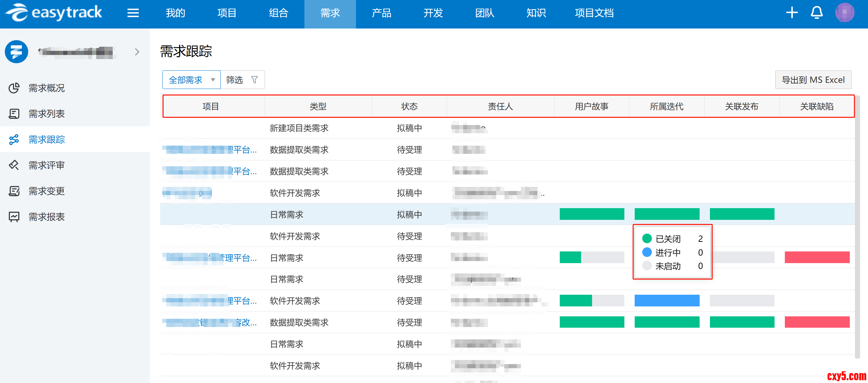The width and height of the screenshot is (868, 383).
Task: Click the plus add icon
Action: tap(792, 13)
